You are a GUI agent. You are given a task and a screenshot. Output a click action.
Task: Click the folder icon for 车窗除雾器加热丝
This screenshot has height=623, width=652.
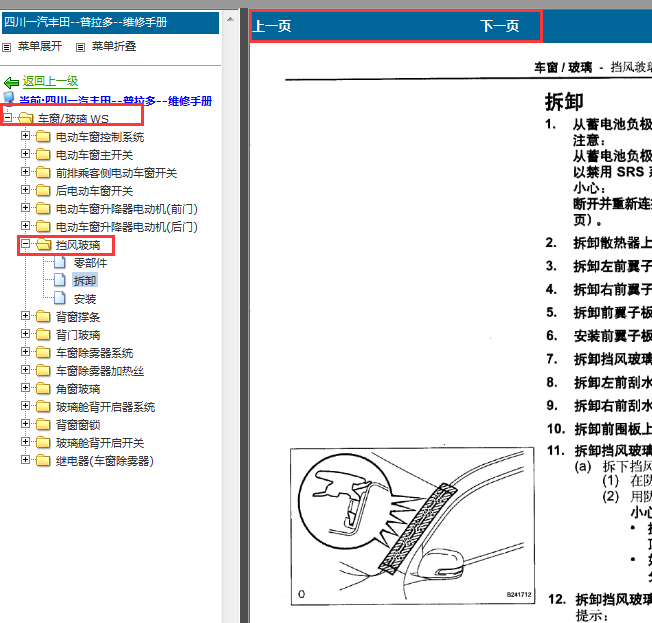click(43, 371)
